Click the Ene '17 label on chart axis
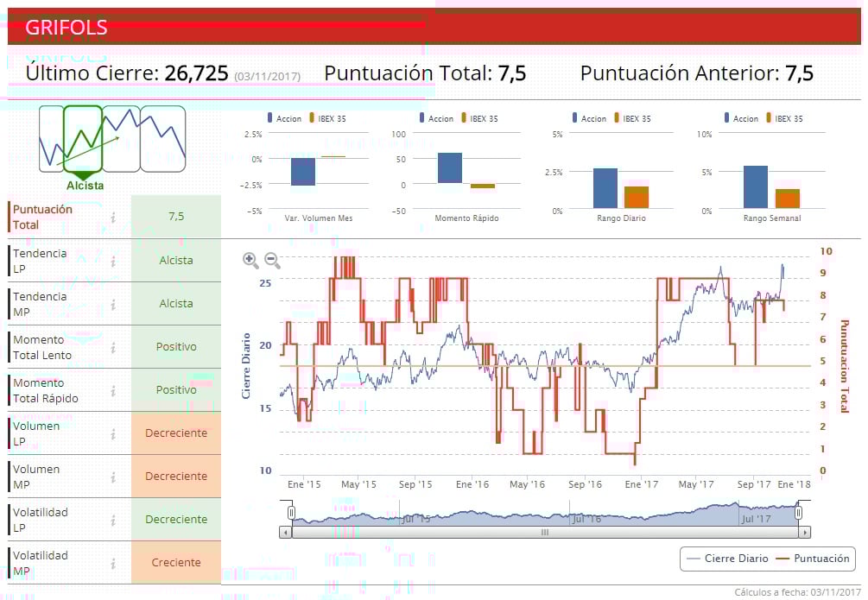The image size is (868, 600). 641,484
